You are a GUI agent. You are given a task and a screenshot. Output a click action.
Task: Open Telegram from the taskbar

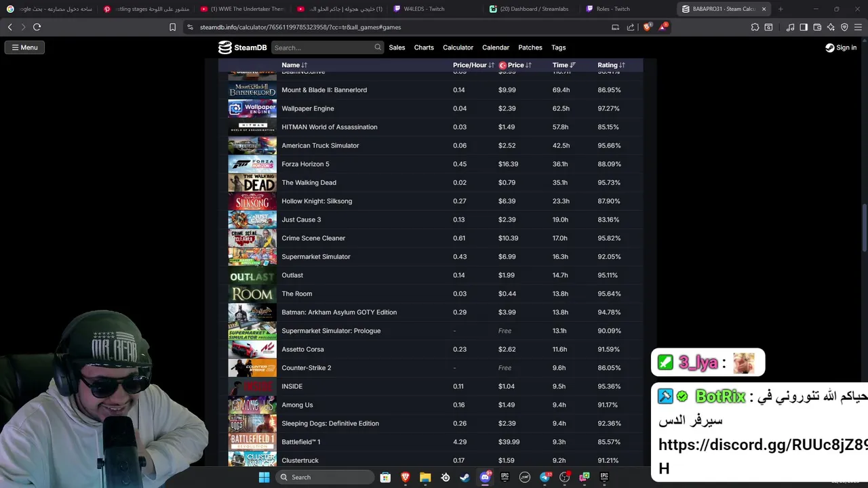pos(545,477)
